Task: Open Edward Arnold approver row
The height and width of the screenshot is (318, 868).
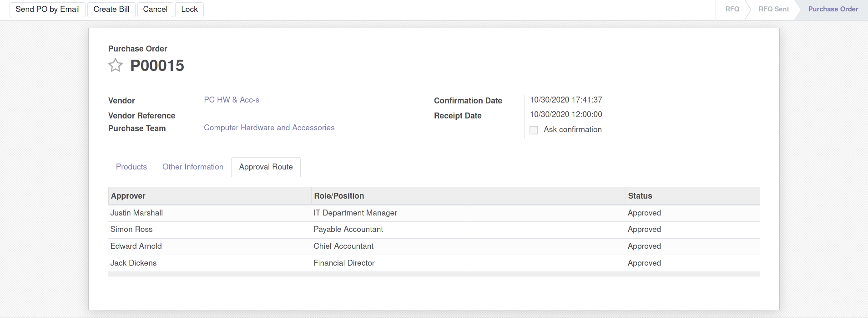Action: 136,246
